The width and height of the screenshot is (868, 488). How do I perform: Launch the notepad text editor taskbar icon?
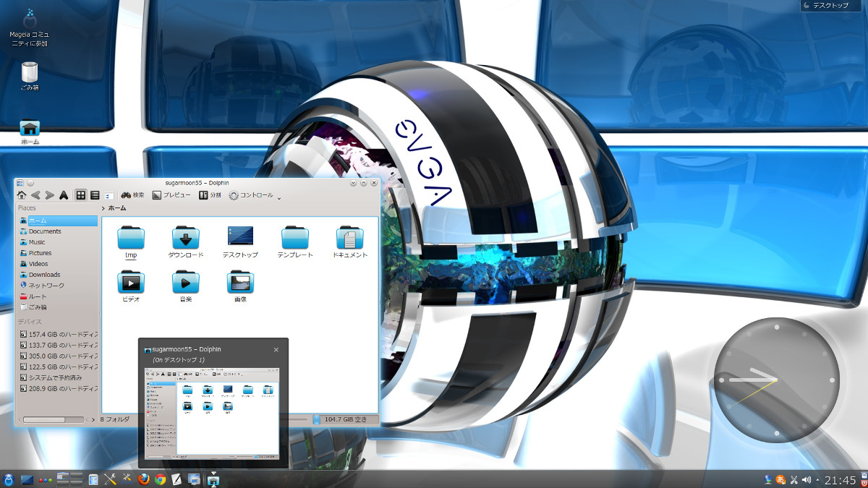pyautogui.click(x=176, y=479)
